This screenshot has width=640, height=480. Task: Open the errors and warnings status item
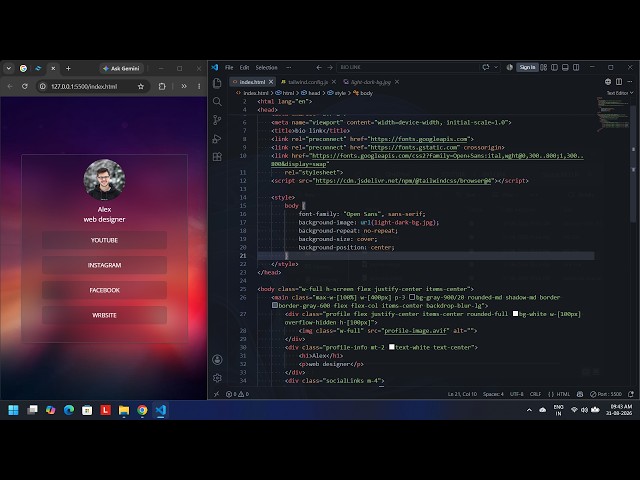[237, 394]
